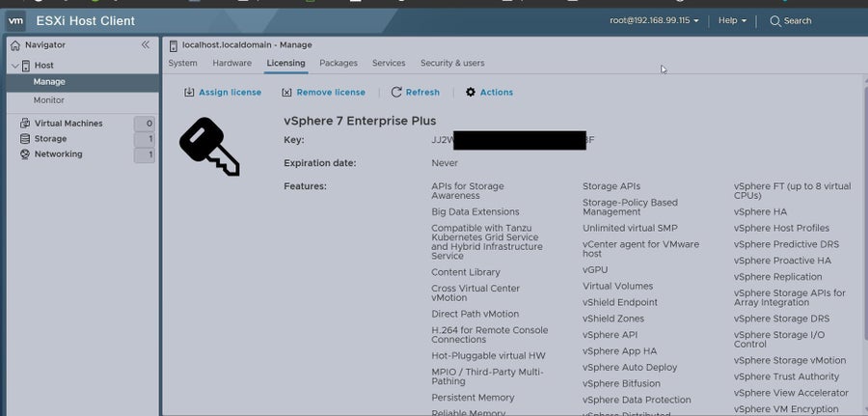Viewport: 868px width, 416px height.
Task: Click the large license key graphic
Action: 209,147
